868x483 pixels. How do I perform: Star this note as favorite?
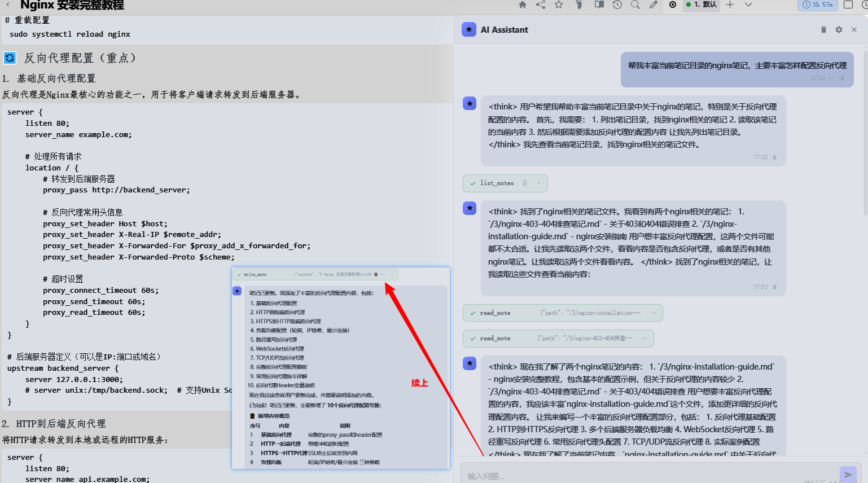coord(559,5)
